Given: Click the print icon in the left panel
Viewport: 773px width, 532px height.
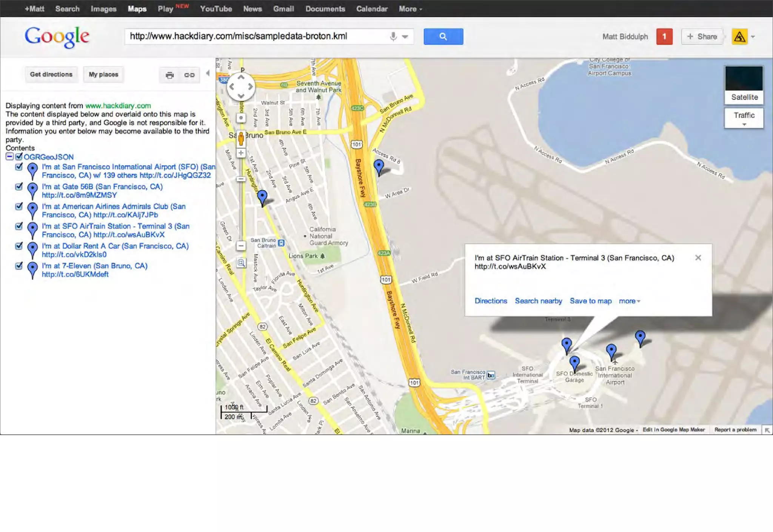Looking at the screenshot, I should point(169,75).
